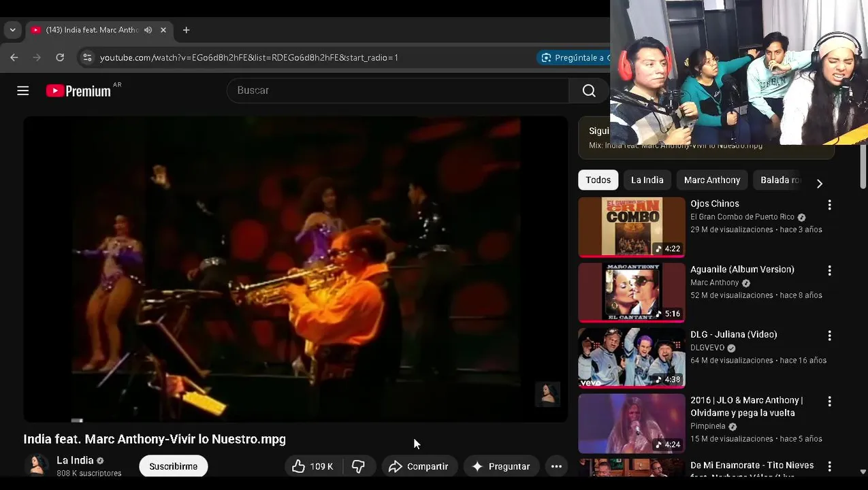Close the India feat. Marc Anthony tab
This screenshot has height=490, width=868.
163,30
